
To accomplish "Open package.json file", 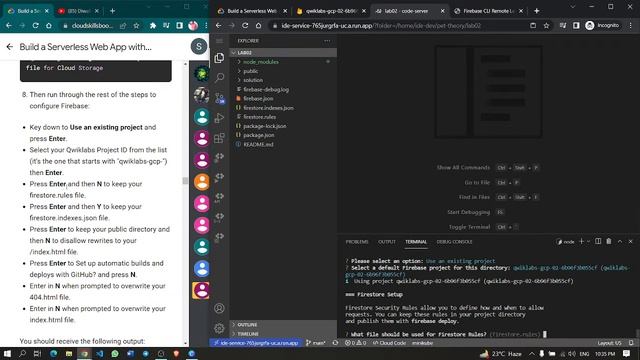I will click(x=258, y=135).
